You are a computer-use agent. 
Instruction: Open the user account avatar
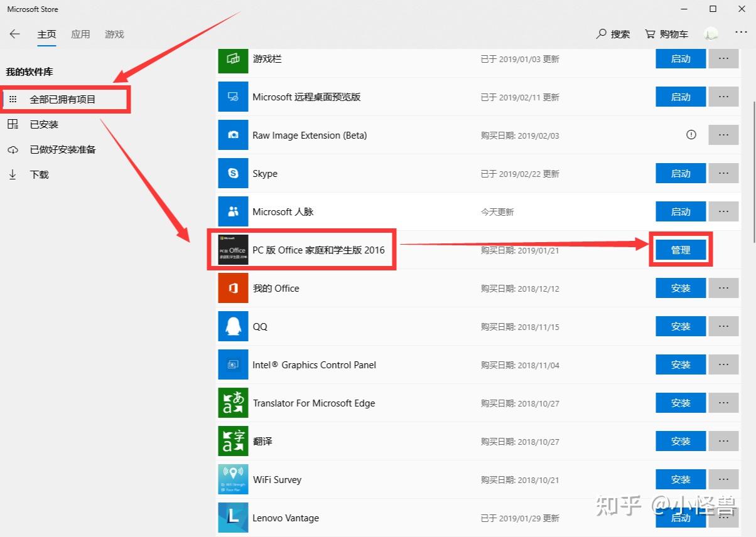coord(711,34)
